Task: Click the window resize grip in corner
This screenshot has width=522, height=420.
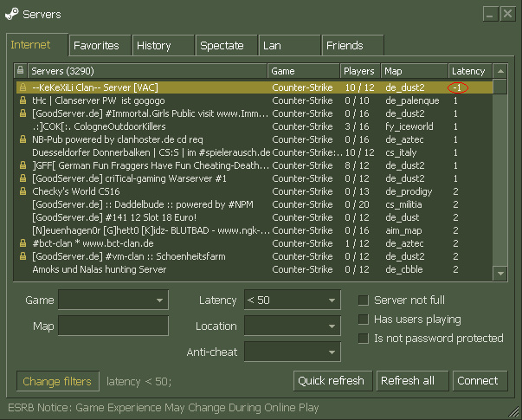Action: [513, 411]
